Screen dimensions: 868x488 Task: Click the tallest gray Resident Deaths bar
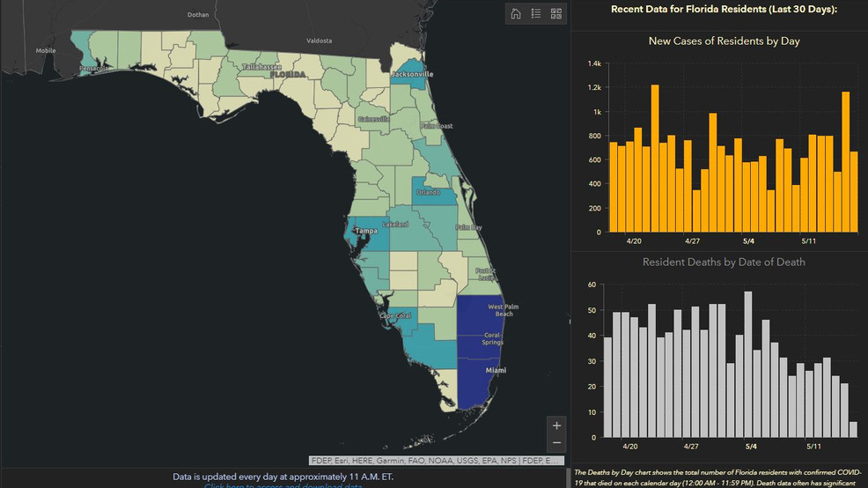[x=747, y=364]
